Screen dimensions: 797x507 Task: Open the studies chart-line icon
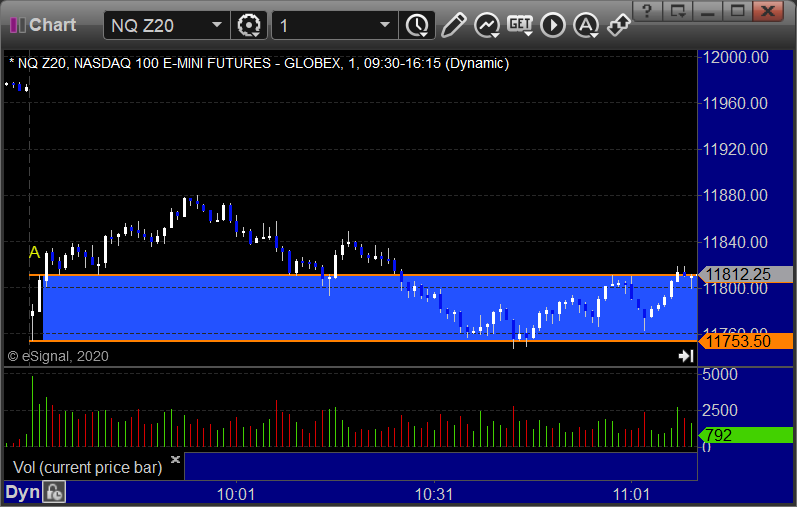tap(487, 25)
